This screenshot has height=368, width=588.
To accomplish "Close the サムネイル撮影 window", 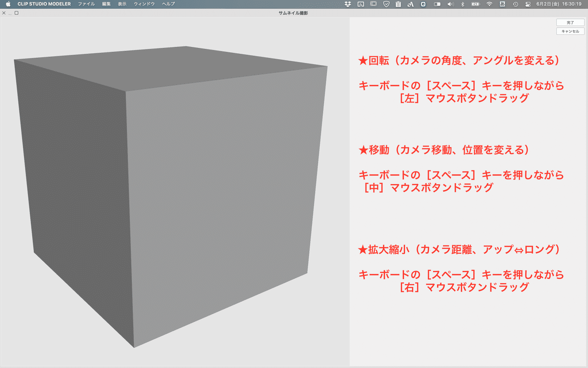I will pos(4,13).
